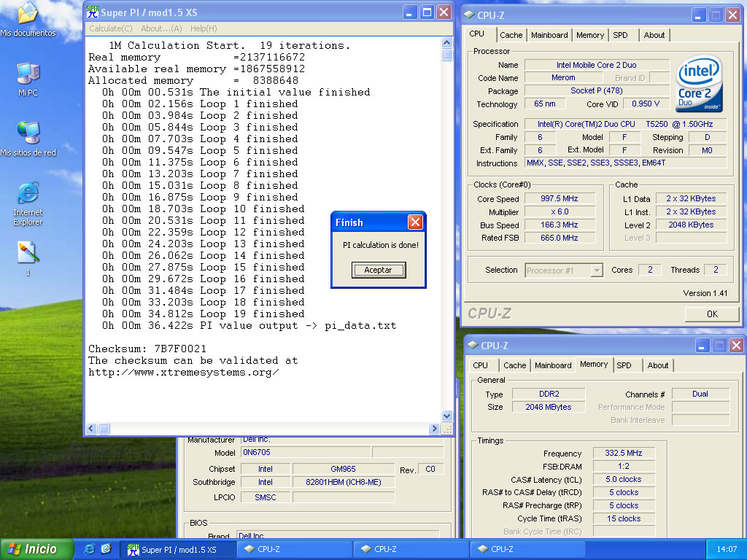Open the Processor #1 selection dropdown
Image resolution: width=747 pixels, height=560 pixels.
click(x=564, y=271)
